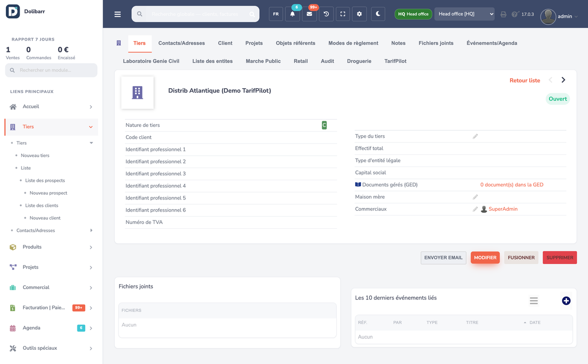Open the Fichiers joints tab
Screen dimensions: 588x364
(436, 43)
